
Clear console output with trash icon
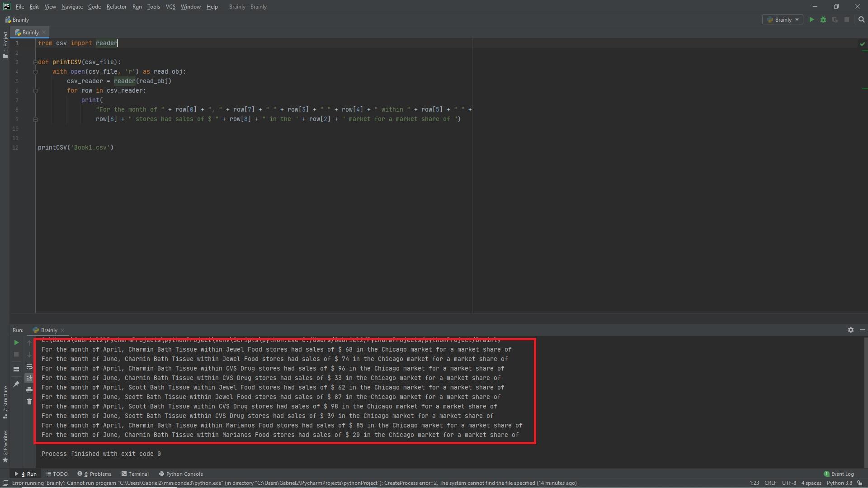(x=29, y=402)
